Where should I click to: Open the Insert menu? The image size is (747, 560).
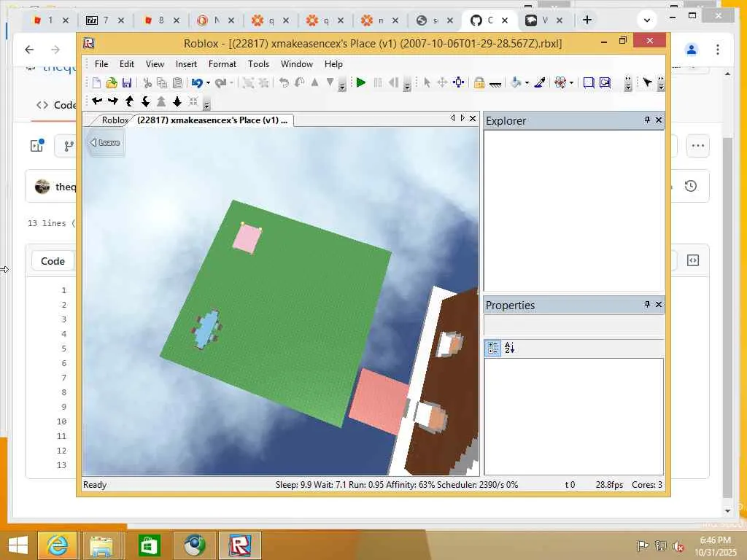186,64
